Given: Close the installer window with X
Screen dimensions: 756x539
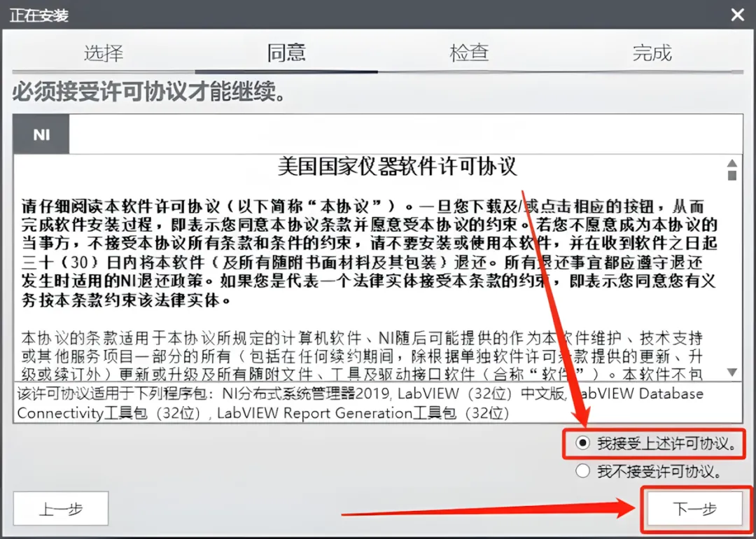Looking at the screenshot, I should [737, 15].
